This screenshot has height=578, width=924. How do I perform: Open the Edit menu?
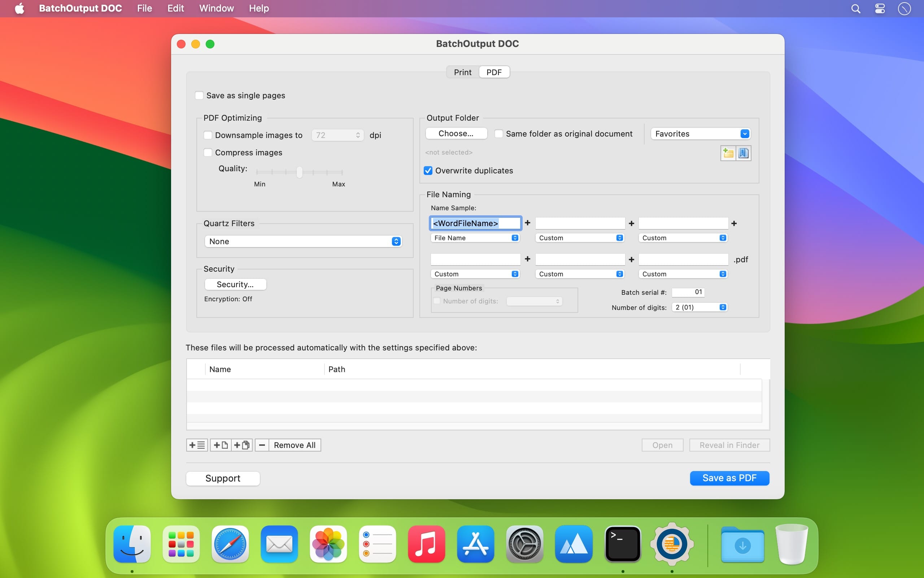click(x=176, y=8)
